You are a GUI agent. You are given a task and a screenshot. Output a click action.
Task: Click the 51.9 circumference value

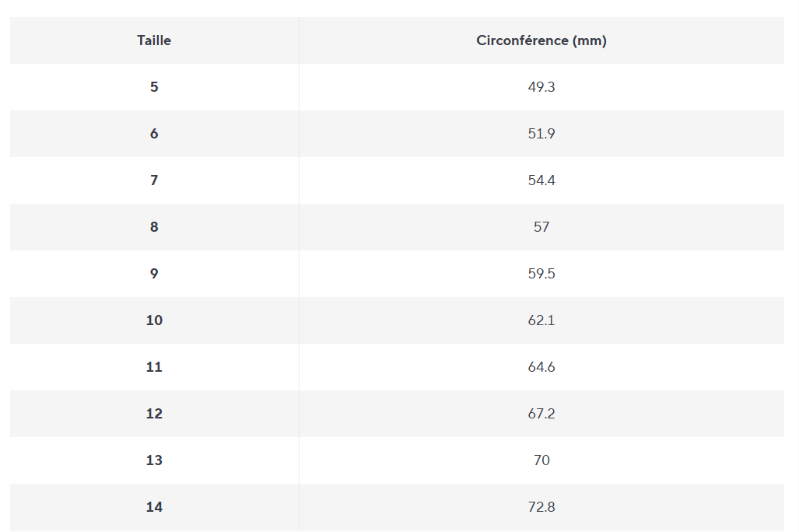click(x=541, y=134)
